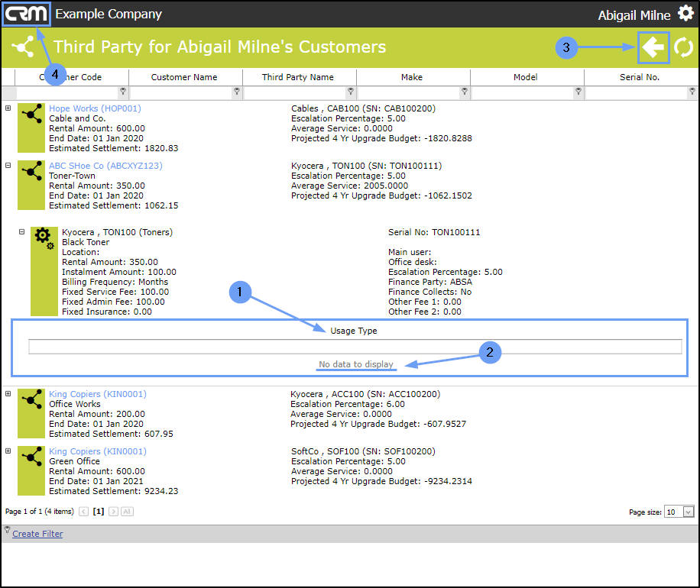Open the Make column filter icon
700x588 pixels.
(x=465, y=92)
